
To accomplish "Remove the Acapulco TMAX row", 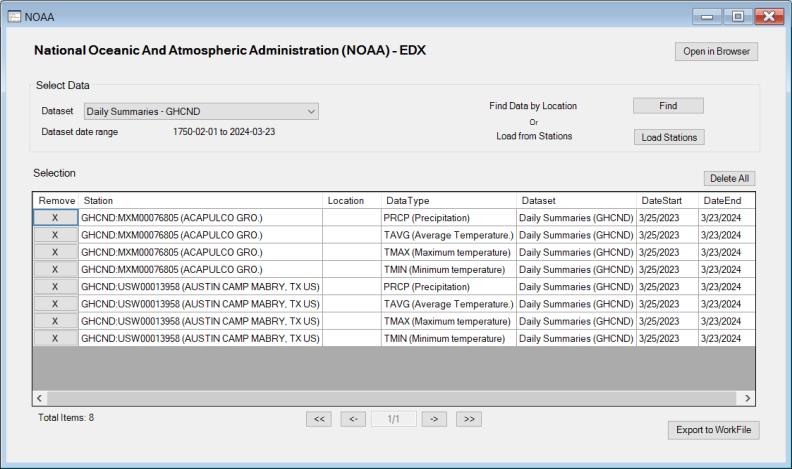I will coord(55,252).
